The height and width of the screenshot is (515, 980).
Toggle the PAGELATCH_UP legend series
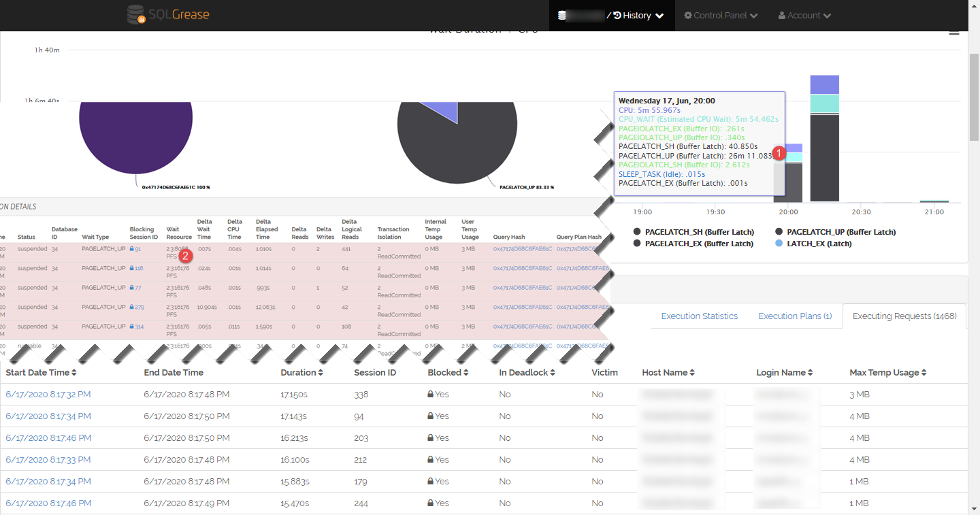(836, 232)
